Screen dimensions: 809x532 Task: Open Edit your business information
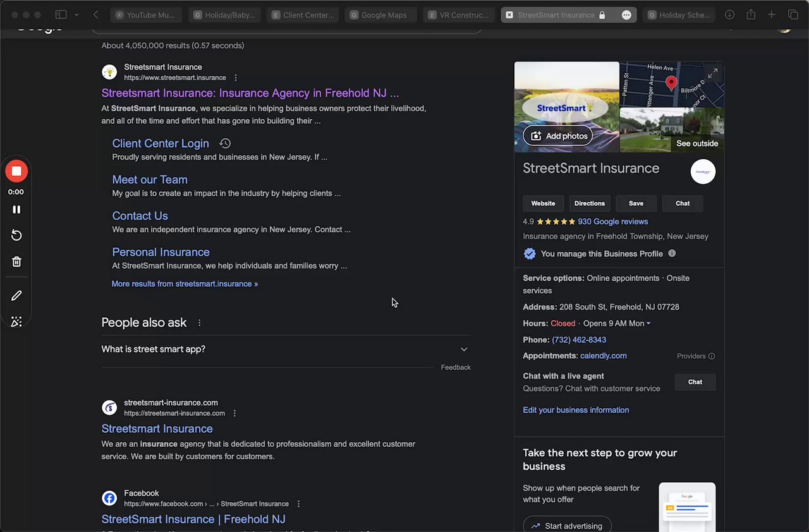coord(576,410)
